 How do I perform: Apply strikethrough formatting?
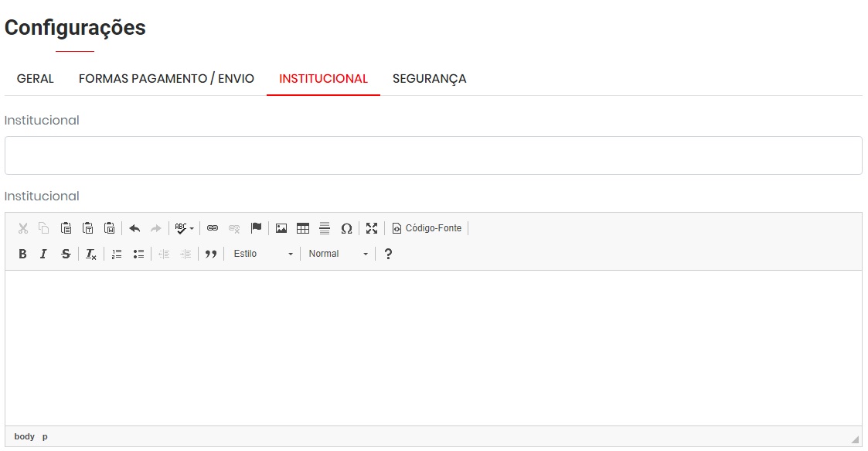(66, 254)
